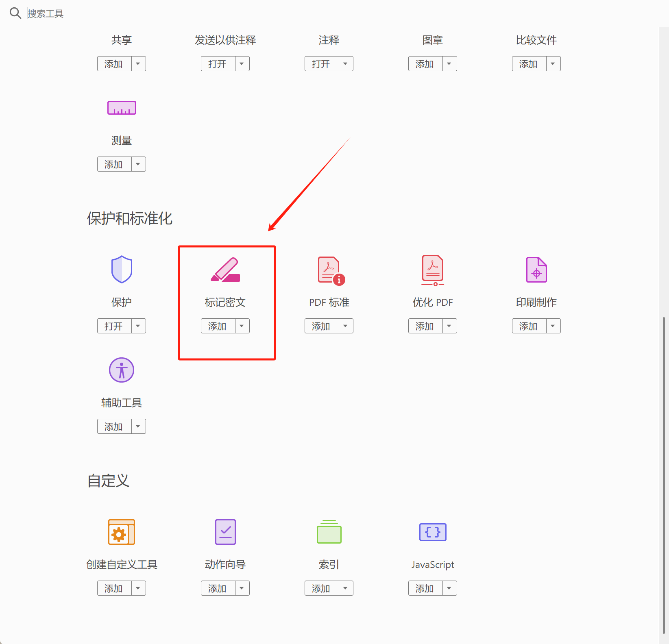Select the JavaScript tool icon
669x644 pixels.
[x=432, y=532]
